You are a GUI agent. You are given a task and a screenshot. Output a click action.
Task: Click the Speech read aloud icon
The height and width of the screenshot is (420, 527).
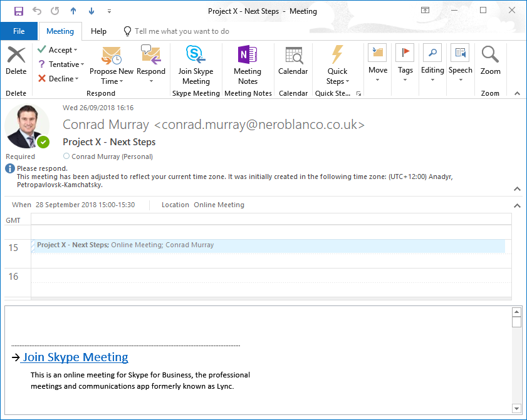(x=461, y=53)
